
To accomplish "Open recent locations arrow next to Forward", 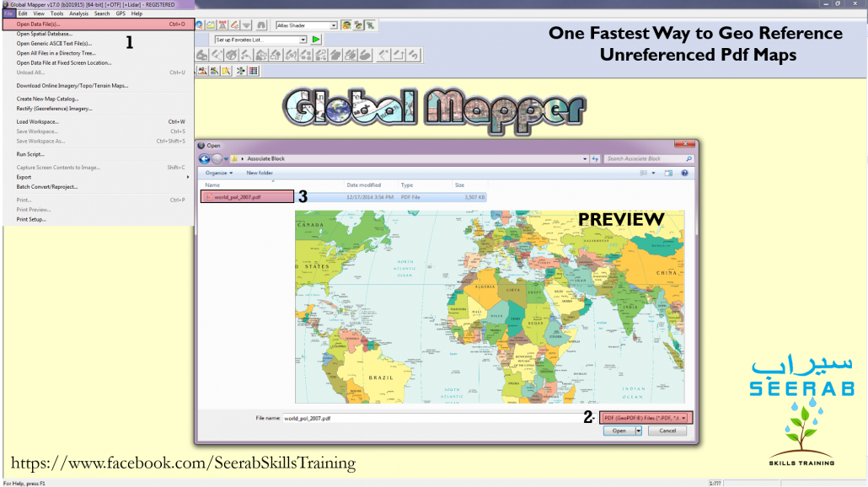I will click(226, 159).
